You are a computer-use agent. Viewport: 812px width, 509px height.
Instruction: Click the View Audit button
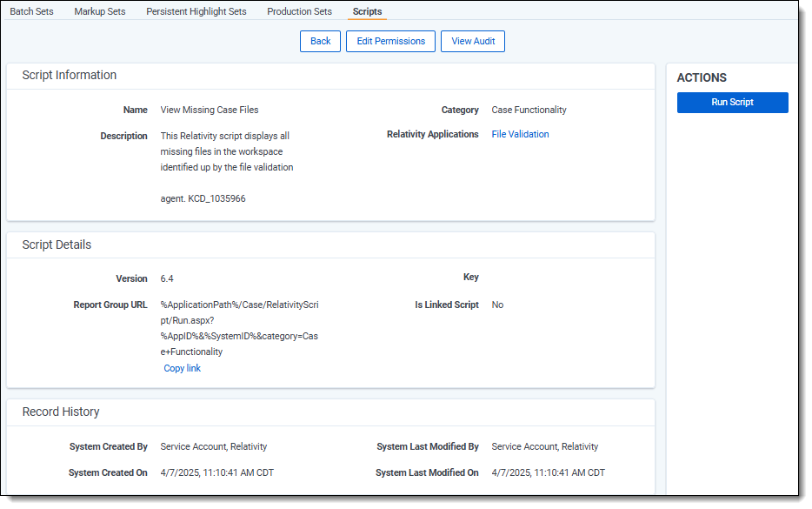click(472, 41)
